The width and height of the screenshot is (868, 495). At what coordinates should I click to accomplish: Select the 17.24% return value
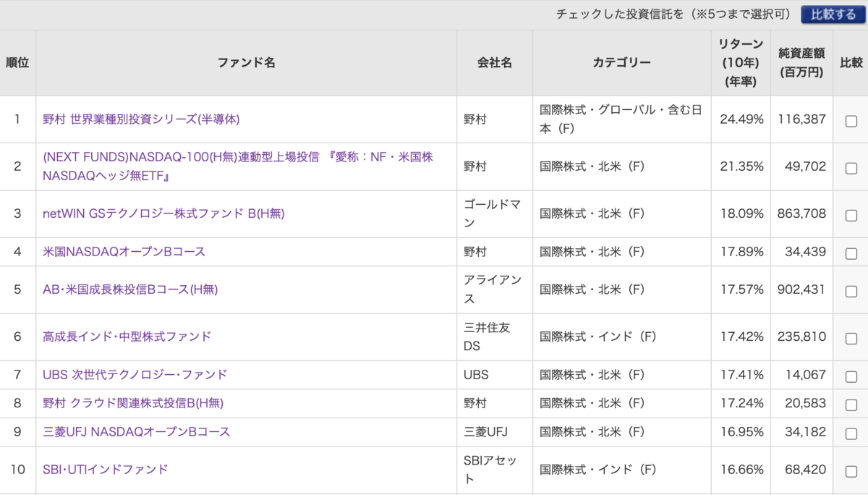741,403
